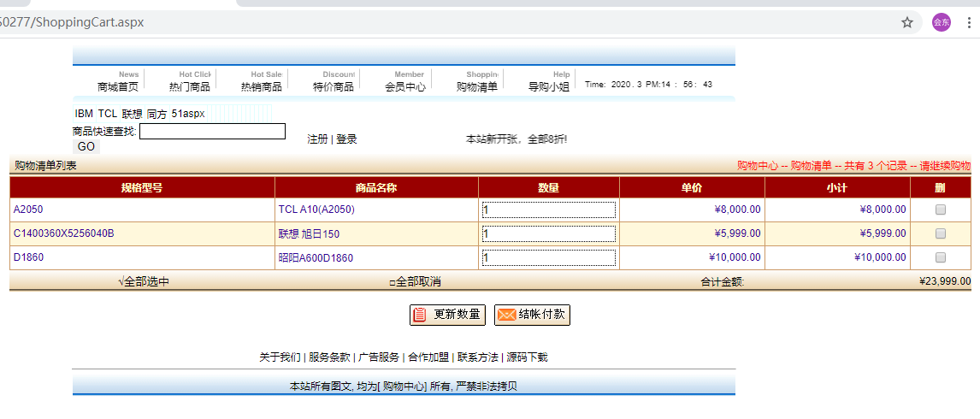Click the GO search button
Viewport: 980px width, 419px height.
(x=86, y=147)
